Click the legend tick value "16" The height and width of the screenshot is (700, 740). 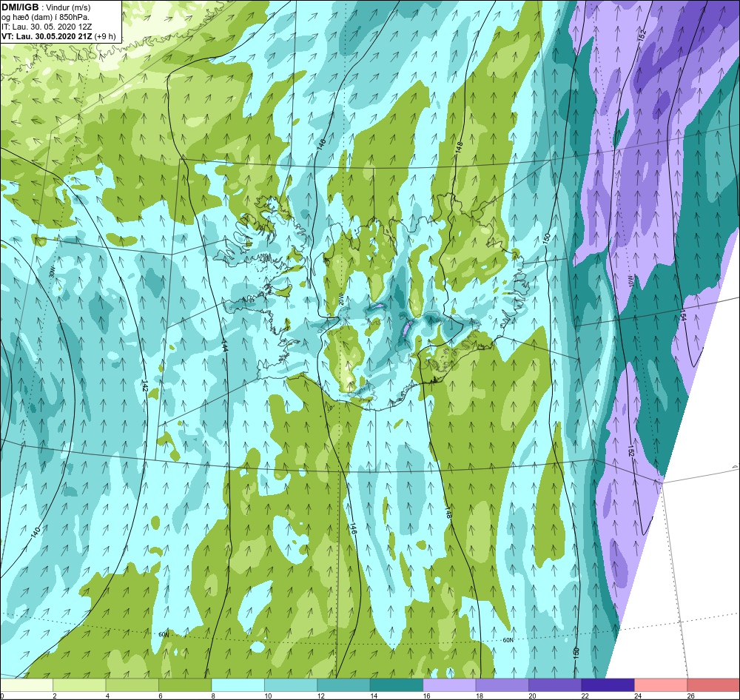click(427, 696)
